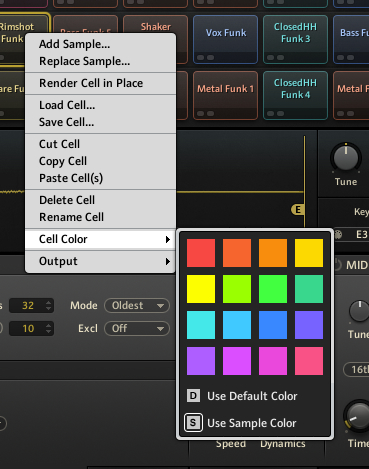This screenshot has width=369, height=469.
Task: Pick the orange color swatch
Action: [x=273, y=253]
